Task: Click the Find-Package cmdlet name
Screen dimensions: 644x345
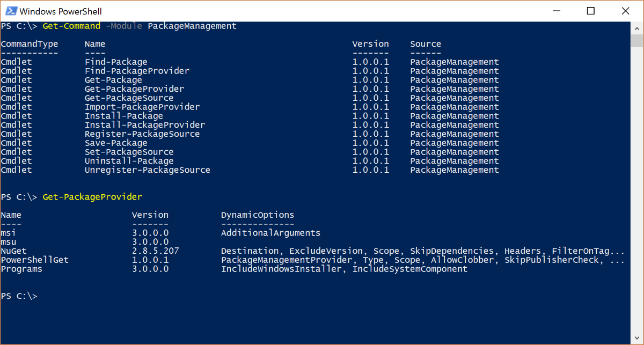Action: (x=115, y=62)
